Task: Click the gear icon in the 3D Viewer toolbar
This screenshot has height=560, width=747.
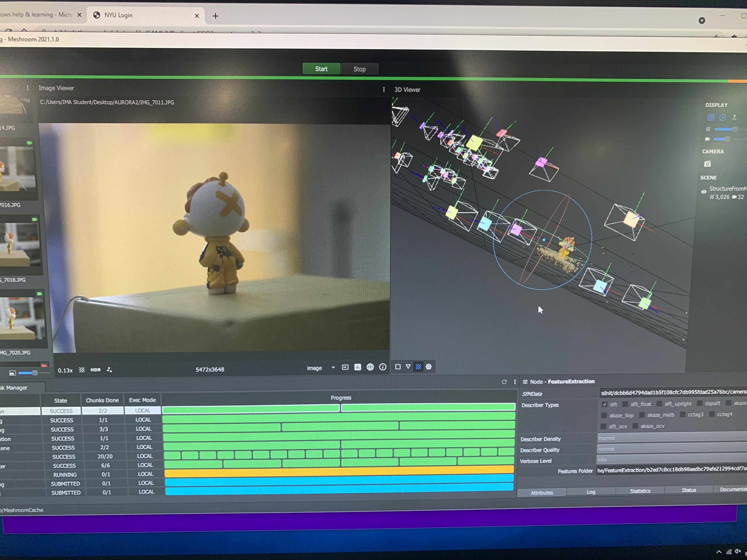Action: pyautogui.click(x=429, y=367)
